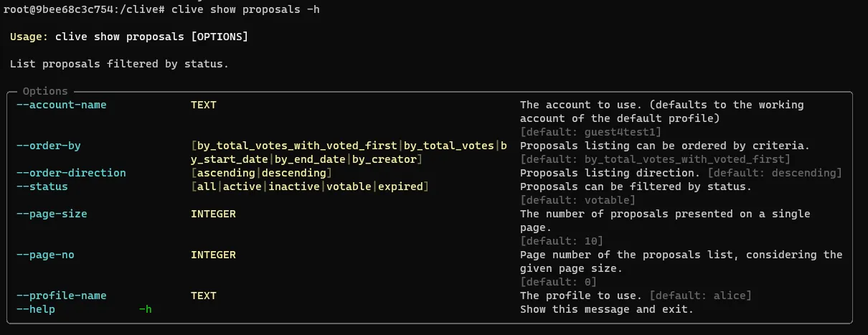868x335 pixels.
Task: Click the --status option label
Action: (42, 187)
